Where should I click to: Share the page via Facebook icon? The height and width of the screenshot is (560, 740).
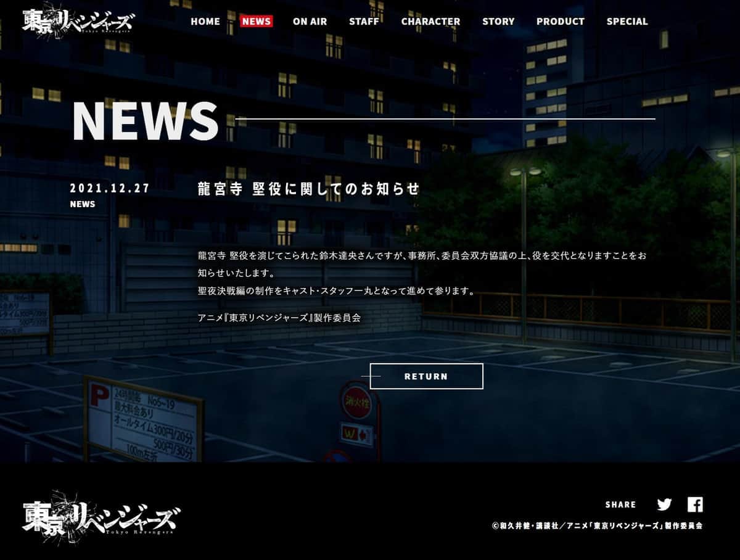pos(695,504)
